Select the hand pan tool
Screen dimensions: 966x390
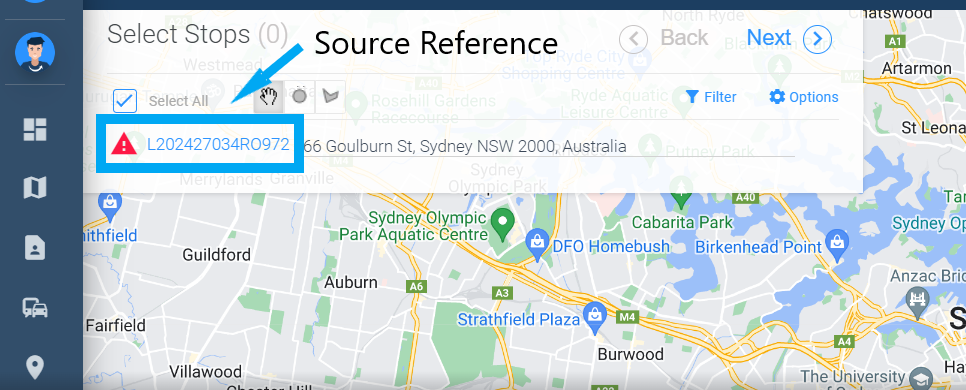[x=269, y=97]
